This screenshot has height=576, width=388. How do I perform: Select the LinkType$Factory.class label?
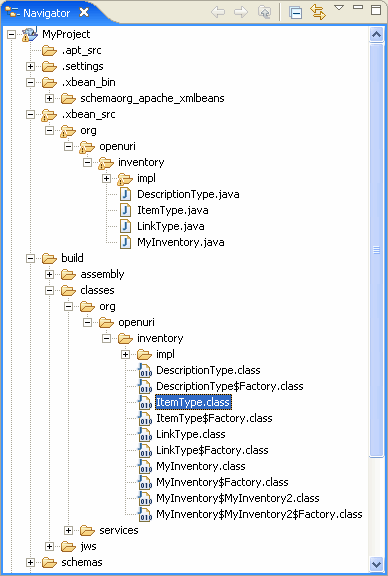pos(212,450)
